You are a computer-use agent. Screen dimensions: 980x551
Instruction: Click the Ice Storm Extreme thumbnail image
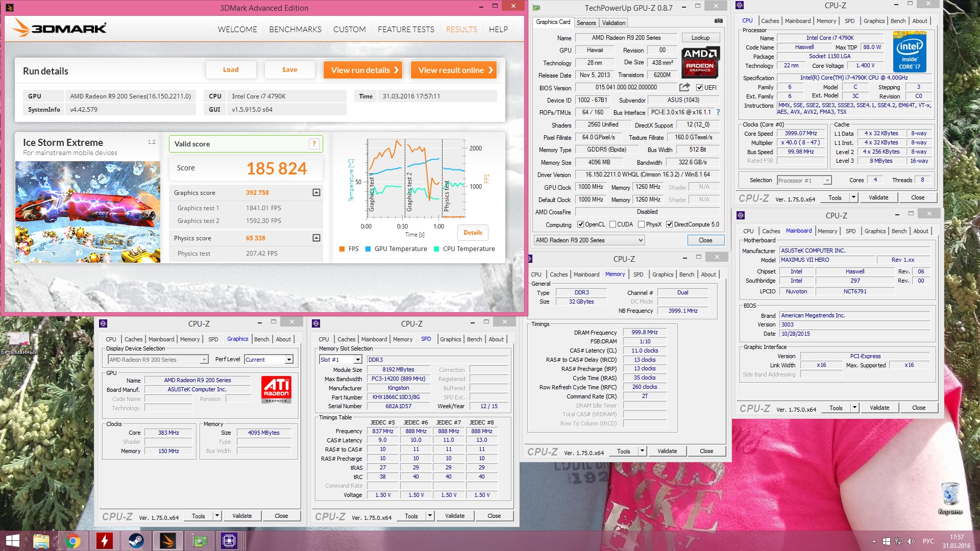pos(87,212)
